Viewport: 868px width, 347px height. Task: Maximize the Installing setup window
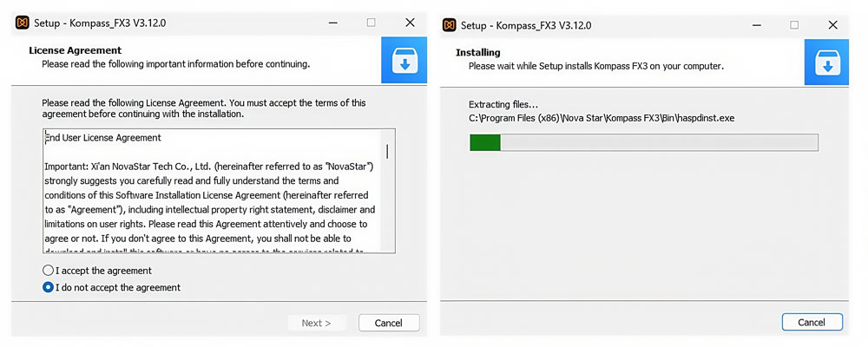[x=794, y=25]
